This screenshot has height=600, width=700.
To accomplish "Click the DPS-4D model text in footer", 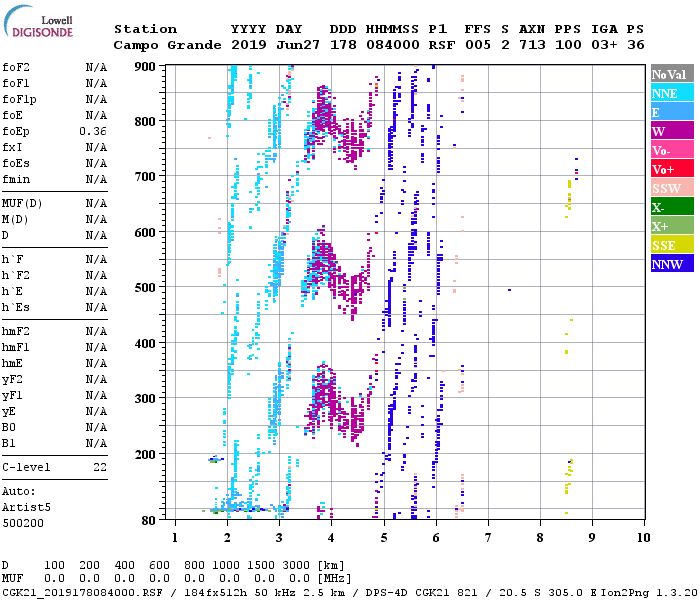I will [387, 593].
